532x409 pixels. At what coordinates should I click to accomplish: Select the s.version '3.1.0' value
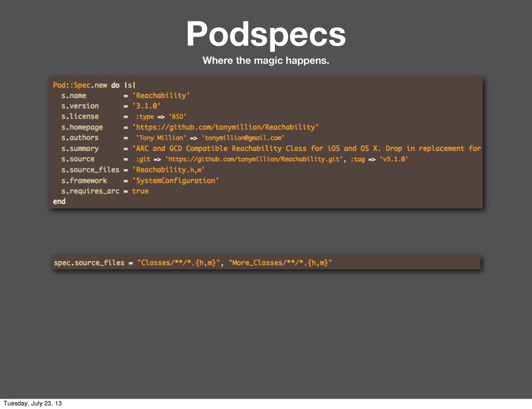pos(146,106)
